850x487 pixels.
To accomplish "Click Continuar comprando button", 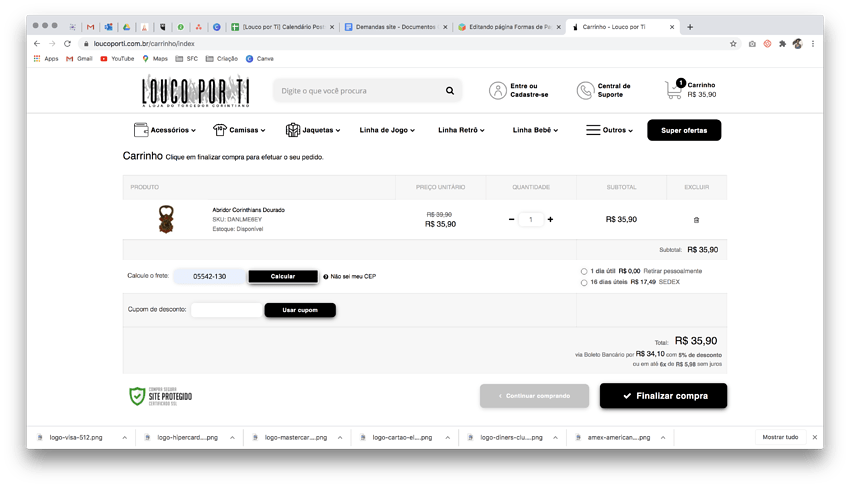I will (534, 396).
